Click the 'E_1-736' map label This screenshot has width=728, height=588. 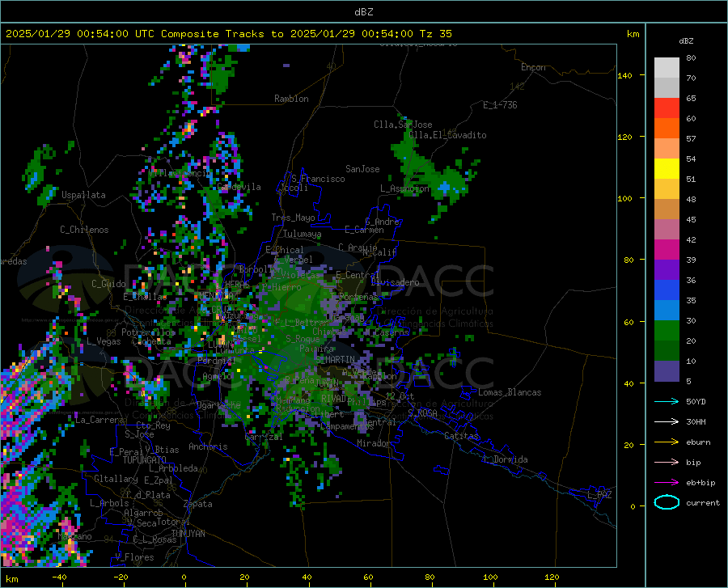500,105
